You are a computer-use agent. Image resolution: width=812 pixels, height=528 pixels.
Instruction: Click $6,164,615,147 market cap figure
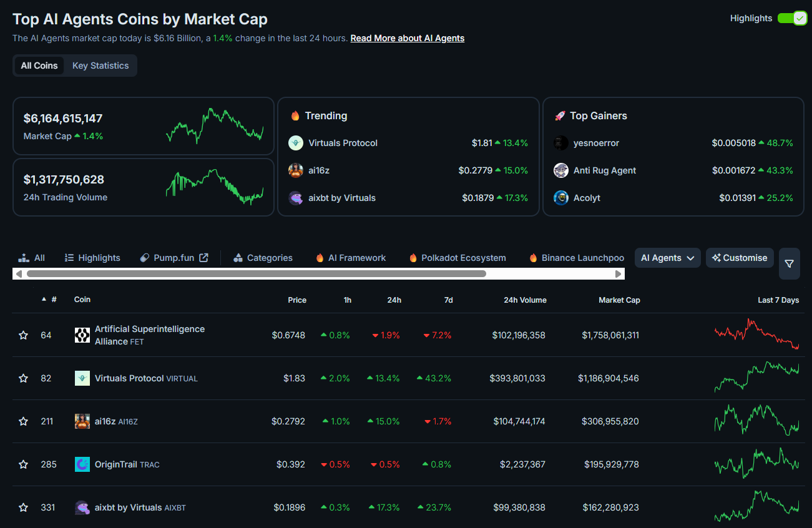(63, 119)
